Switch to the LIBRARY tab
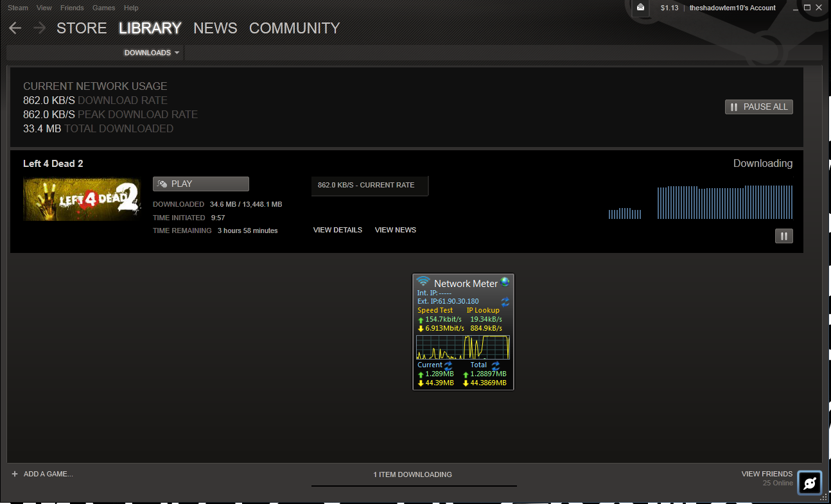The image size is (831, 504). pyautogui.click(x=150, y=28)
